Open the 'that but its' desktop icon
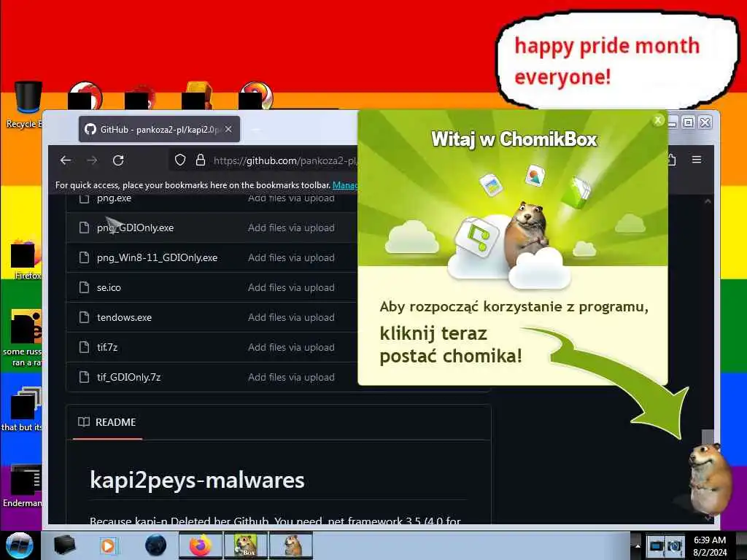The width and height of the screenshot is (747, 560). coord(23,408)
